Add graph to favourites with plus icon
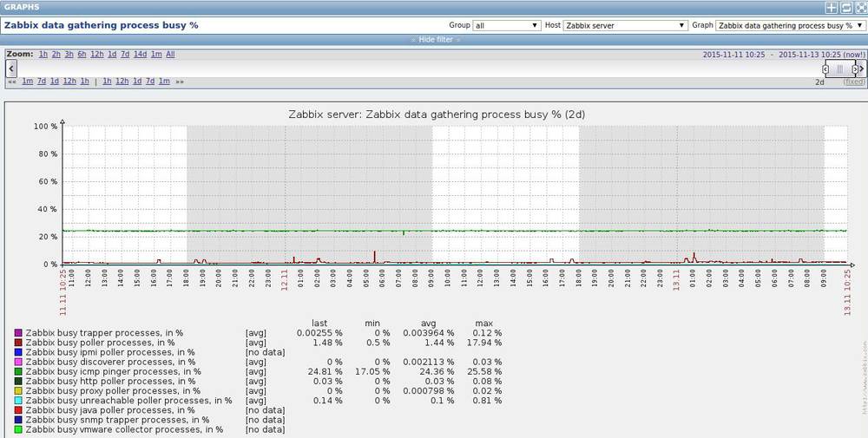Screen dimensions: 868x438 pyautogui.click(x=831, y=7)
